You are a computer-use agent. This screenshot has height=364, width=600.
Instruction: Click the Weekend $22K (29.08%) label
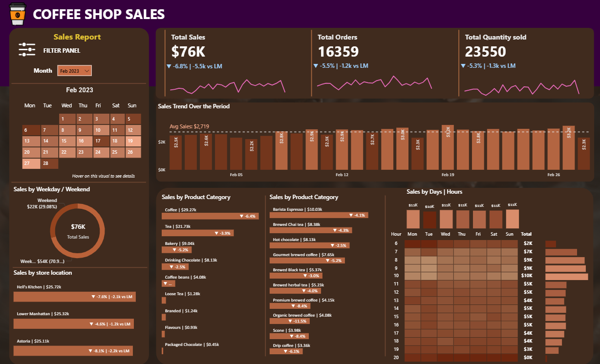pyautogui.click(x=42, y=203)
